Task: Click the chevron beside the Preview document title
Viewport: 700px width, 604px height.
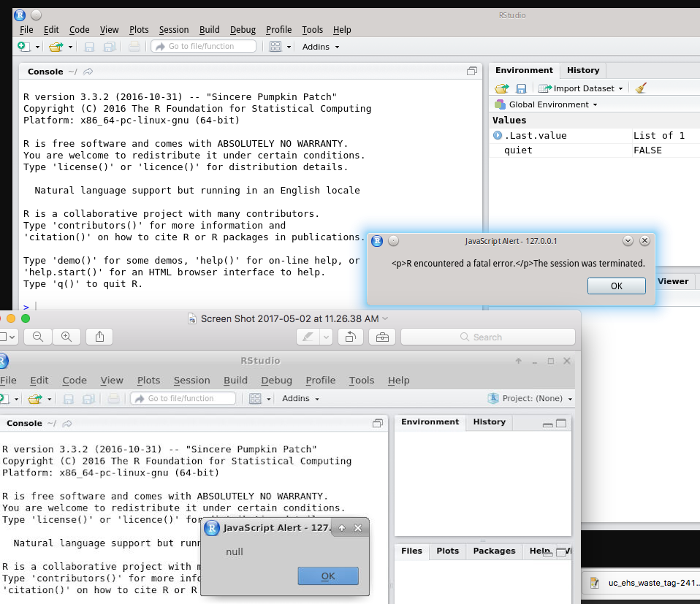Action: (385, 318)
